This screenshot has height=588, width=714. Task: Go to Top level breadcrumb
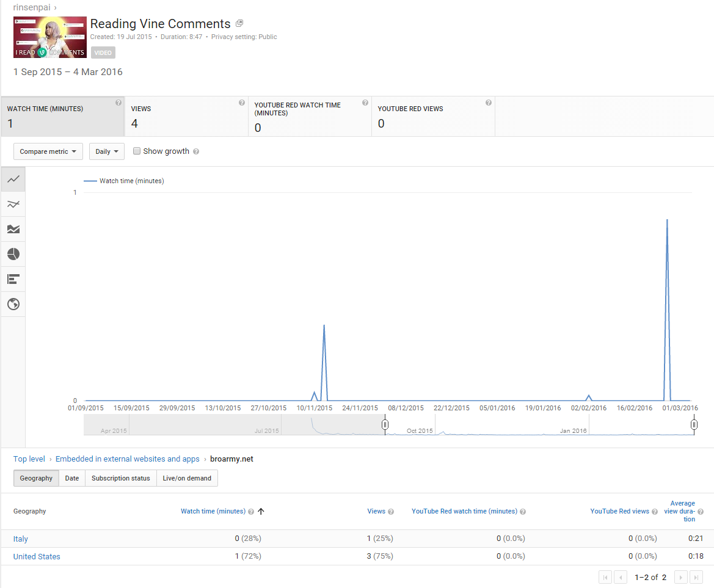coord(29,459)
